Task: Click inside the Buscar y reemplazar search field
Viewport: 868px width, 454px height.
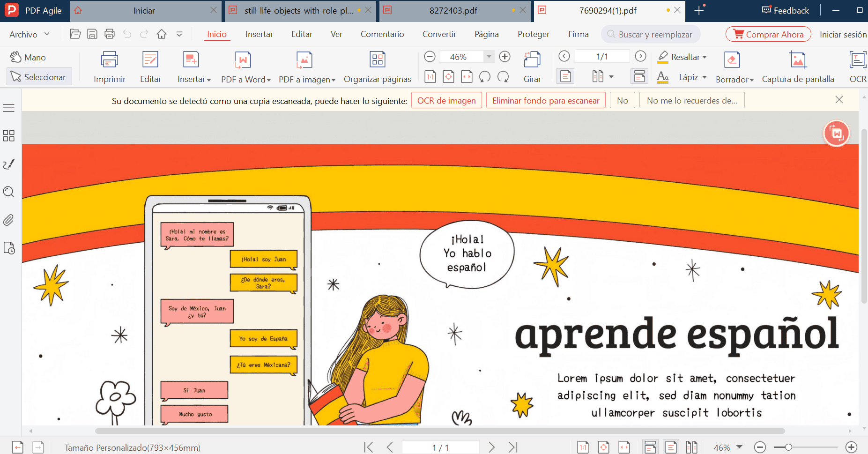Action: [x=651, y=34]
